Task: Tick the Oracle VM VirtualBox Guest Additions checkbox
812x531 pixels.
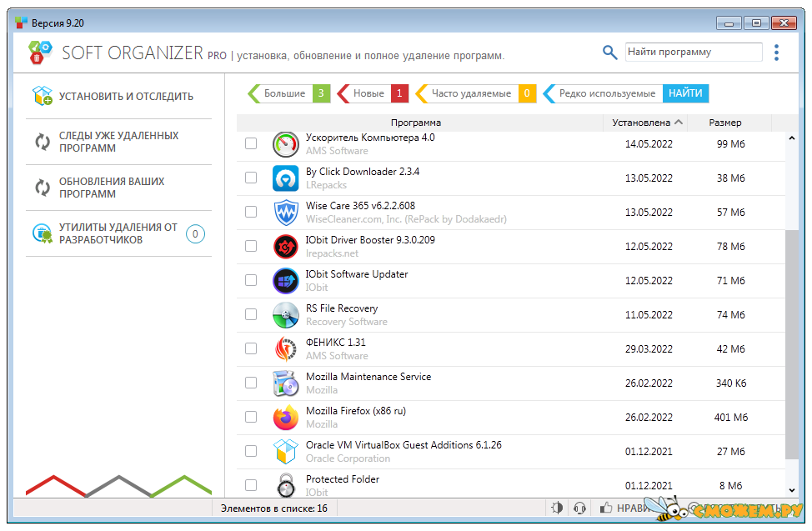Action: click(251, 451)
